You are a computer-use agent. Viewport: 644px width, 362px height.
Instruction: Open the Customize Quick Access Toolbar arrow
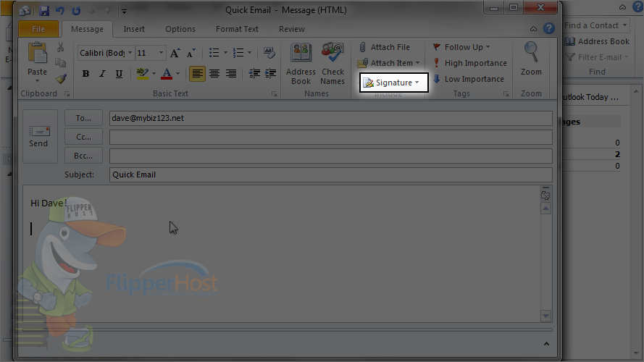click(x=124, y=11)
